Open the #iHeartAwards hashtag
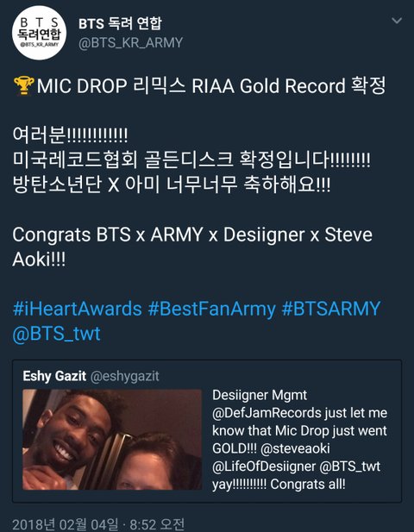 (77, 309)
